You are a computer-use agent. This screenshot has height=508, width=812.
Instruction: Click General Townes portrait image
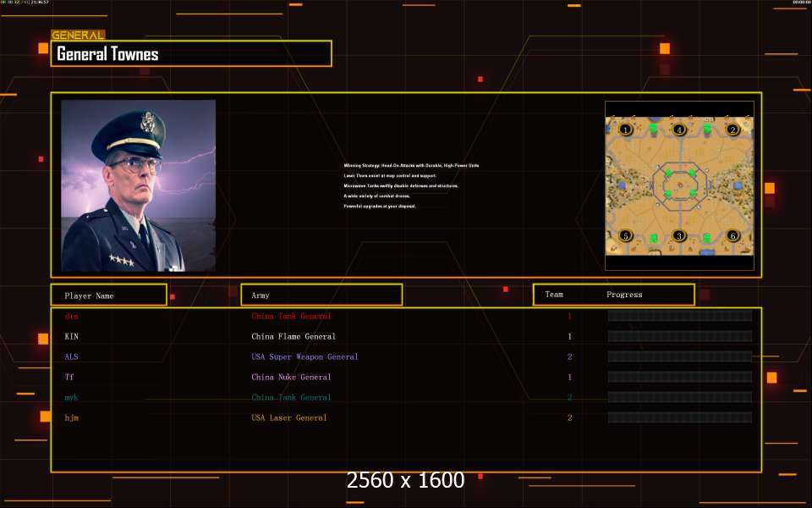click(x=138, y=185)
